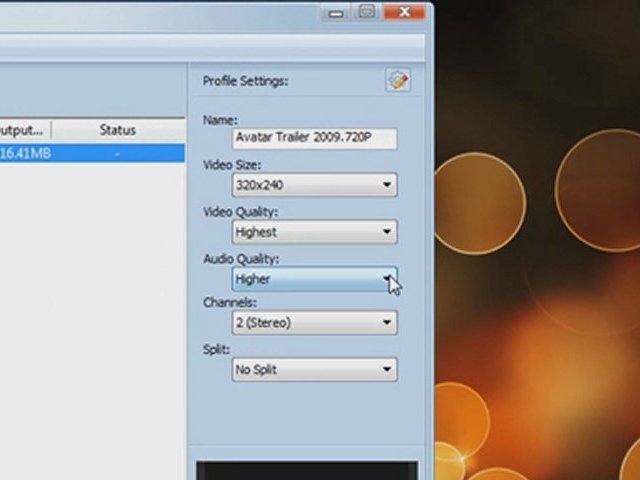Open the Video Size dropdown showing 320x240
640x480 pixels.
314,185
